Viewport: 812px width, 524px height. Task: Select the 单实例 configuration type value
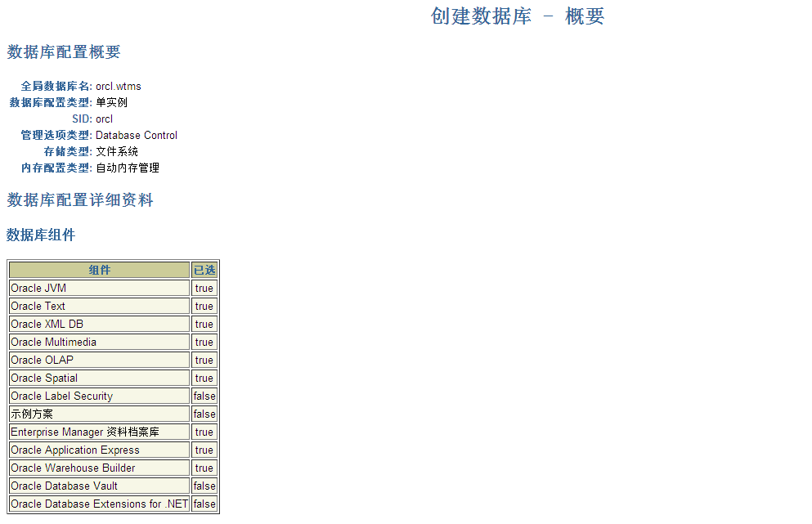tap(111, 102)
